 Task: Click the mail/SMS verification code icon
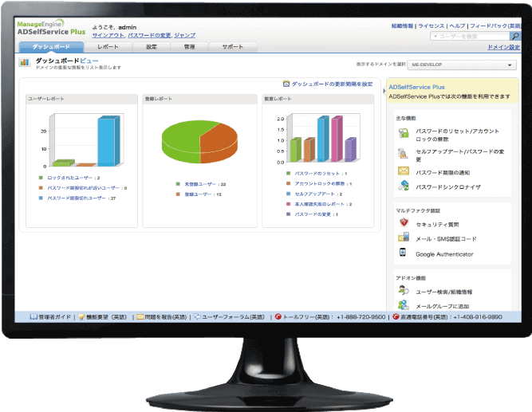click(x=404, y=237)
